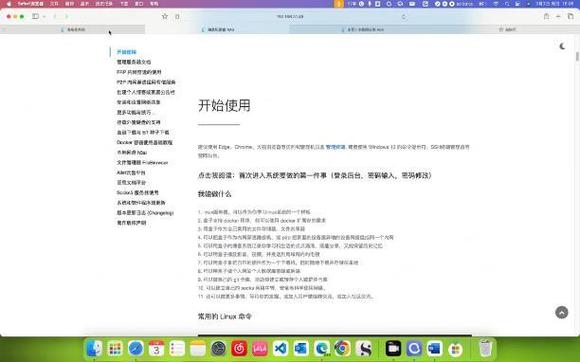Screen dimensions: 580x362
Task: Open Microsoft Edge from the Dock
Action: pyautogui.click(x=322, y=348)
